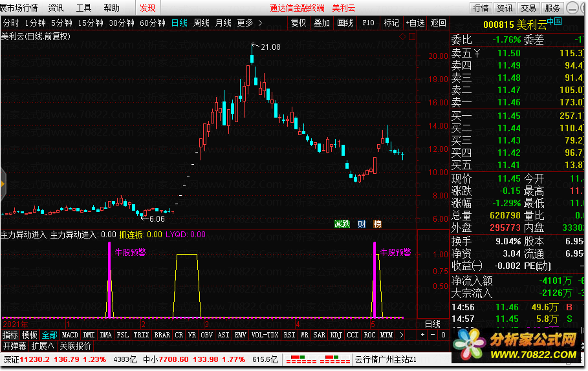
Task: Open the 发现 tab
Action: pyautogui.click(x=147, y=8)
